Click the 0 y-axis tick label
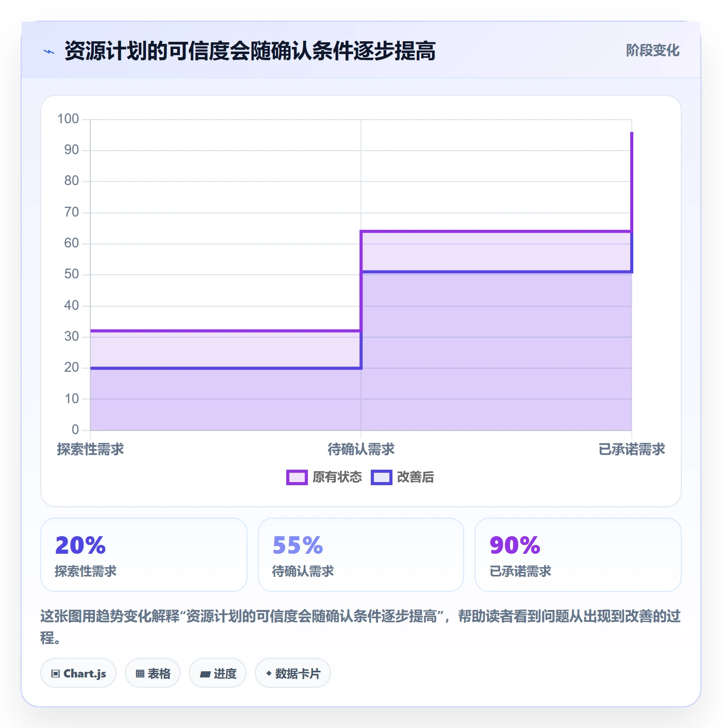The image size is (722, 728). 75,429
